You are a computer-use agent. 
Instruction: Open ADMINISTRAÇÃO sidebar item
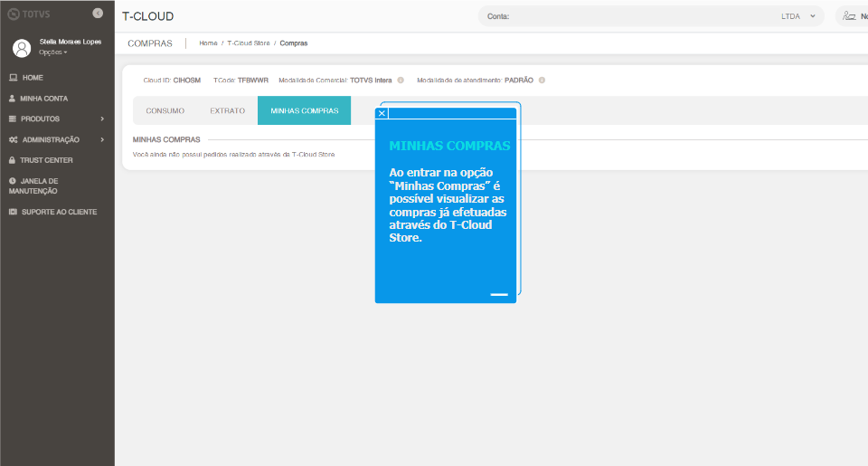click(51, 139)
